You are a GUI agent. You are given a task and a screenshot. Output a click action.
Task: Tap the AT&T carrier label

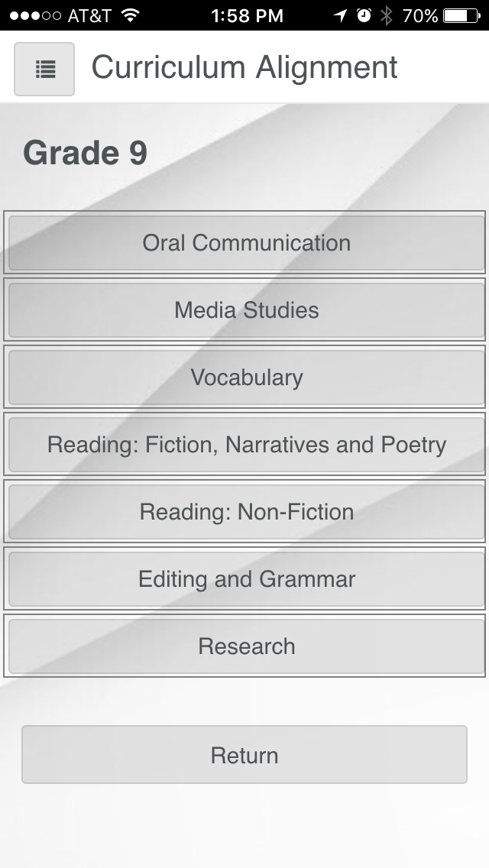point(89,15)
